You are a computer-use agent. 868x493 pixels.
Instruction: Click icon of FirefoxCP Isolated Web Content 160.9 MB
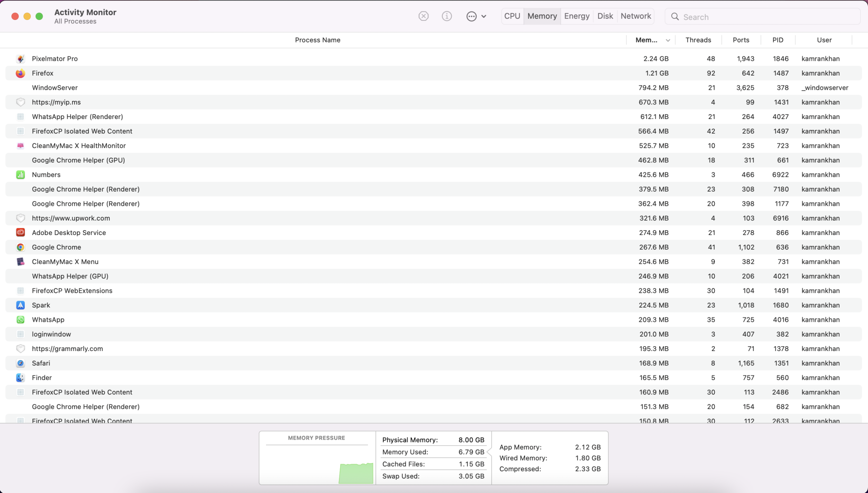(20, 392)
